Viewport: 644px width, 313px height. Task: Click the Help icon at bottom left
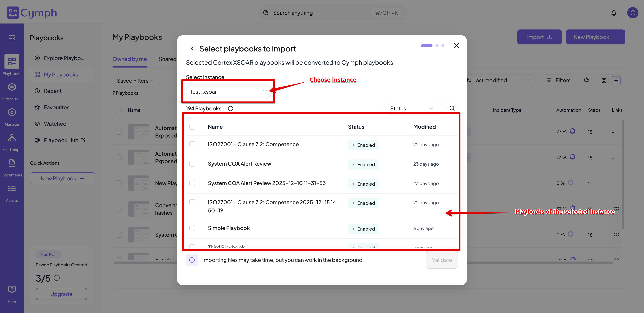[12, 289]
